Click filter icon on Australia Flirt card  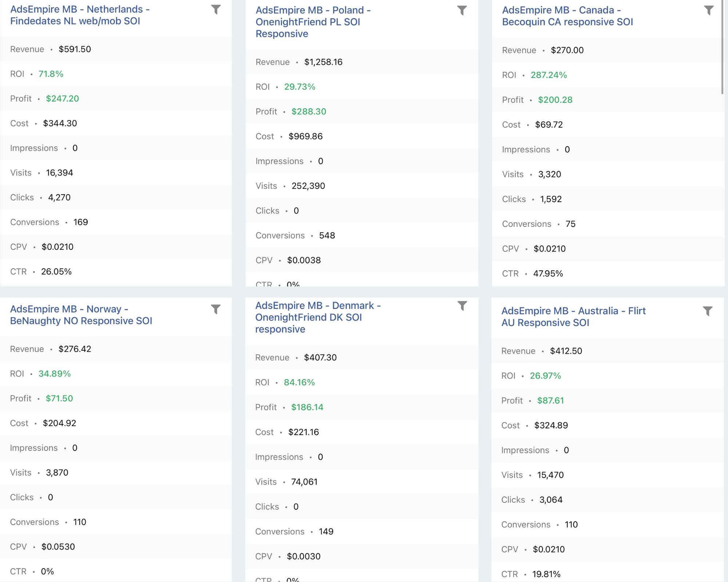coord(708,311)
